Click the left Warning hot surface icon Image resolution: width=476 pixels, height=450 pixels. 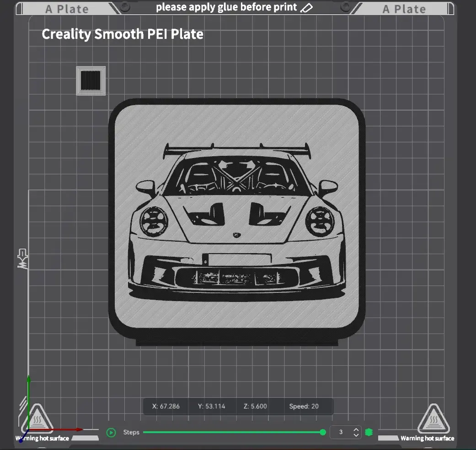(37, 419)
